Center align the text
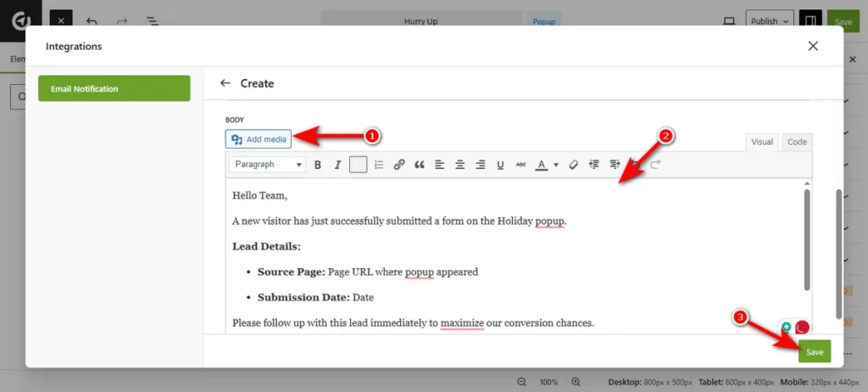 click(460, 165)
